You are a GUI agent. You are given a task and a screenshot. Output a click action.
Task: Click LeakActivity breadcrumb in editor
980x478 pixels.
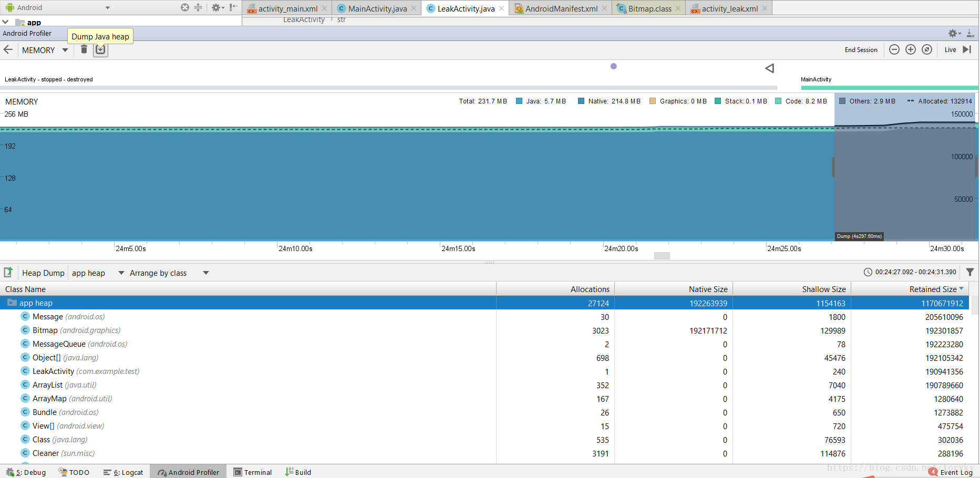[304, 19]
